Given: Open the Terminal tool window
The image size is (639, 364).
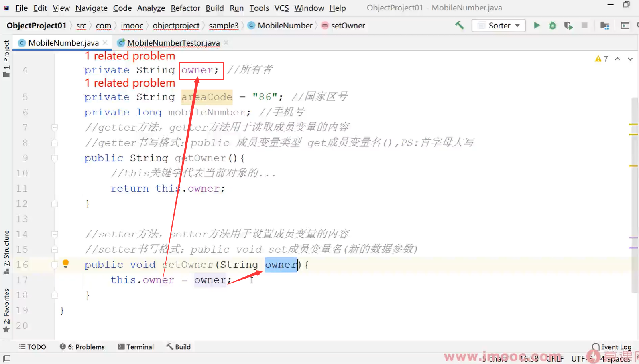Looking at the screenshot, I should 136,347.
